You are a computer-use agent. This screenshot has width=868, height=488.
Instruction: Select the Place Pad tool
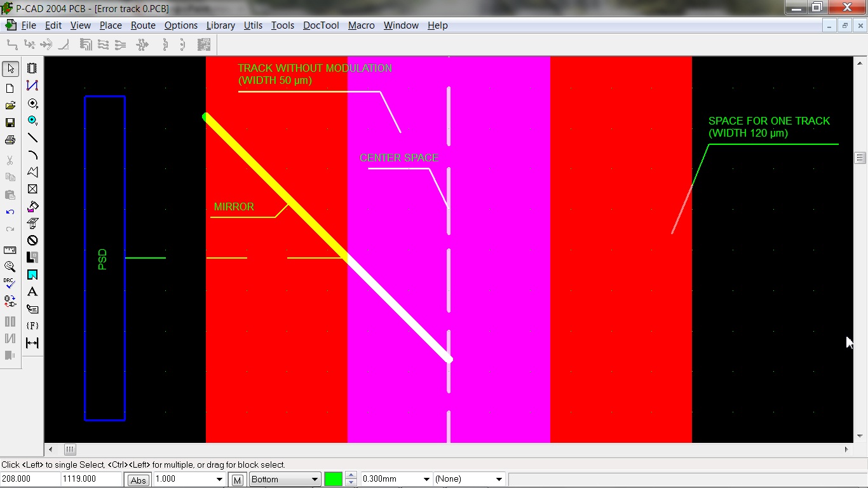pos(32,103)
